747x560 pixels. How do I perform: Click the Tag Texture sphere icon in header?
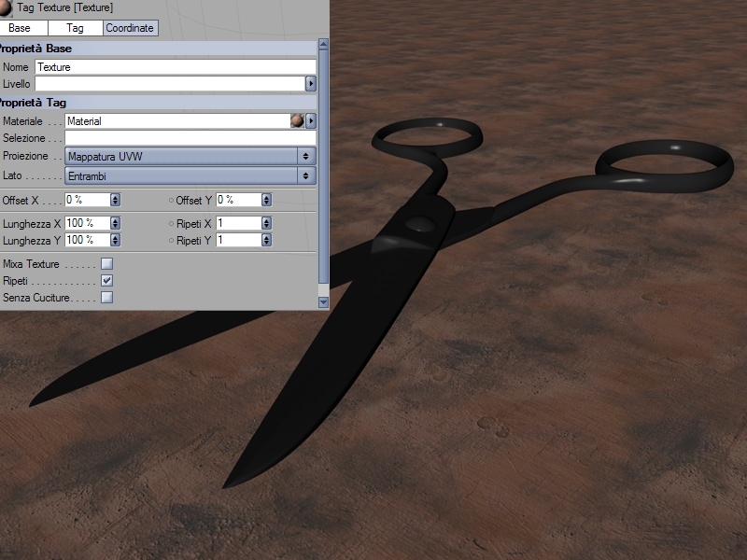click(7, 7)
